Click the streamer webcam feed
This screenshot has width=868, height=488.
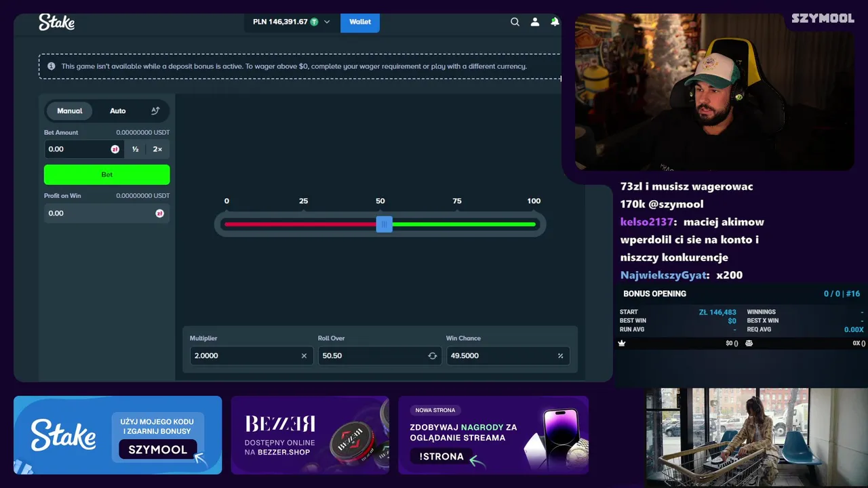pos(714,93)
